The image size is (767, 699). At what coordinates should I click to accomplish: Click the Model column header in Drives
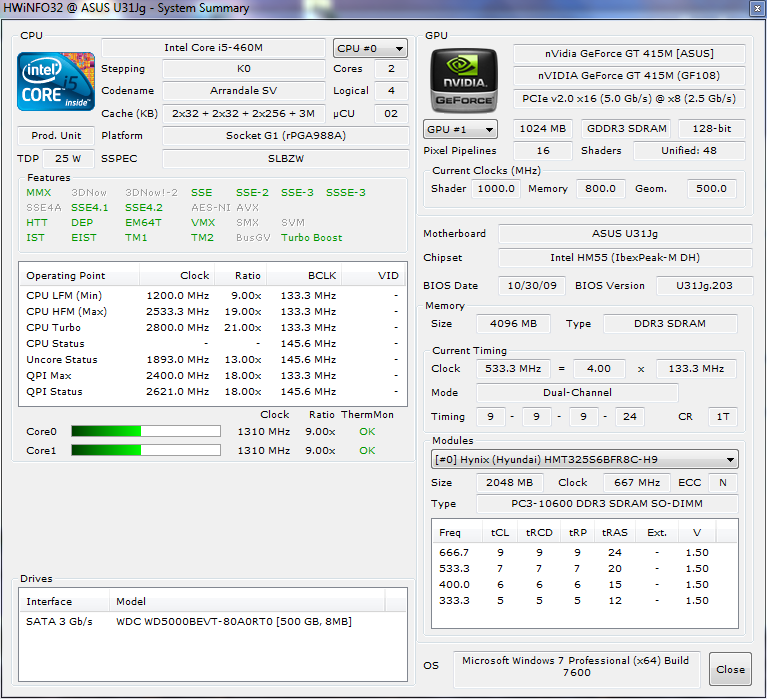pos(247,602)
